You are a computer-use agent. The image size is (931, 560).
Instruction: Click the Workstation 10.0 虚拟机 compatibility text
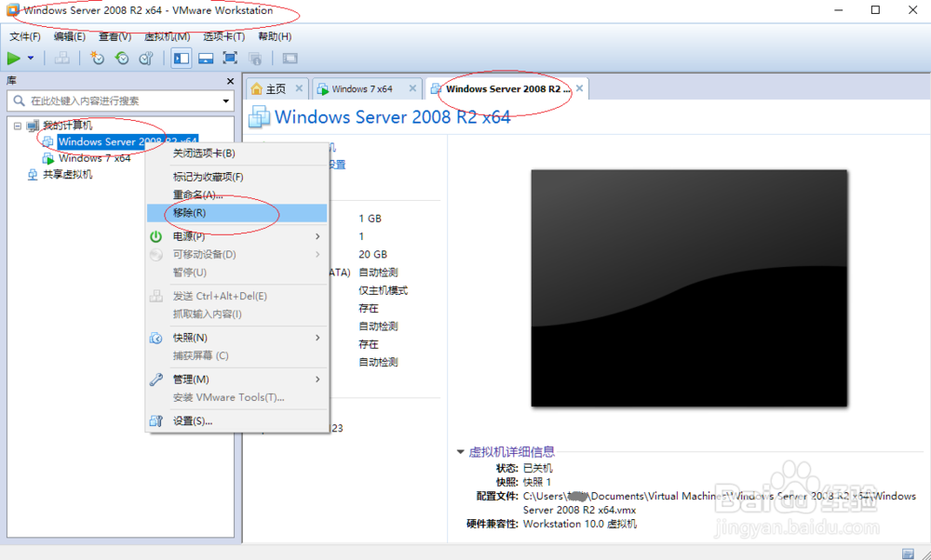coord(580,524)
